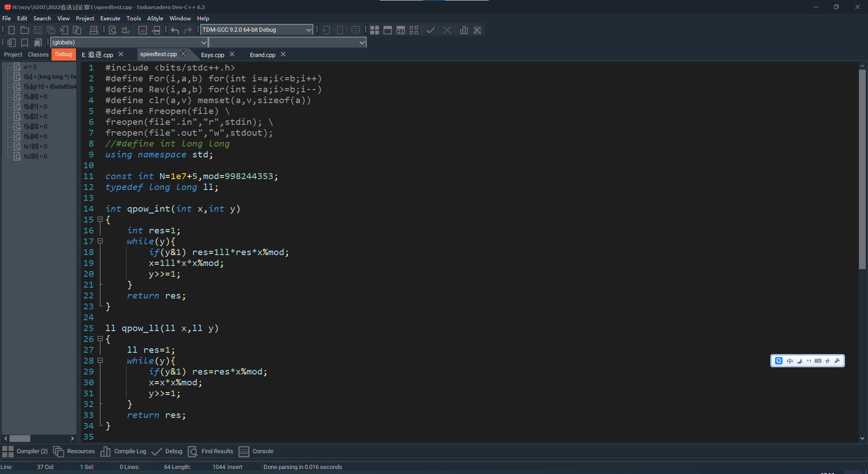The height and width of the screenshot is (474, 868).
Task: Click the editor vertical scrollbar thumb
Action: pyautogui.click(x=862, y=169)
